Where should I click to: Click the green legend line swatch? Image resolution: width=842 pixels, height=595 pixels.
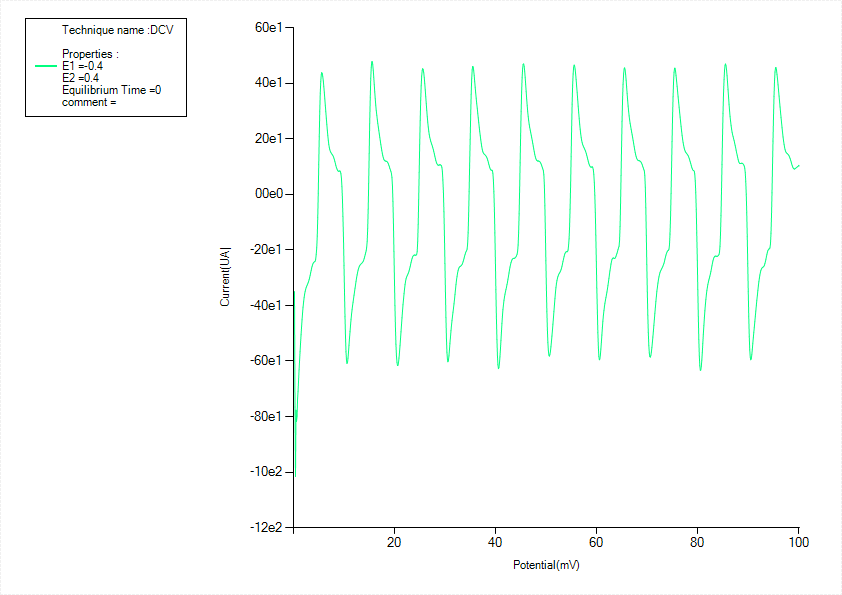46,65
